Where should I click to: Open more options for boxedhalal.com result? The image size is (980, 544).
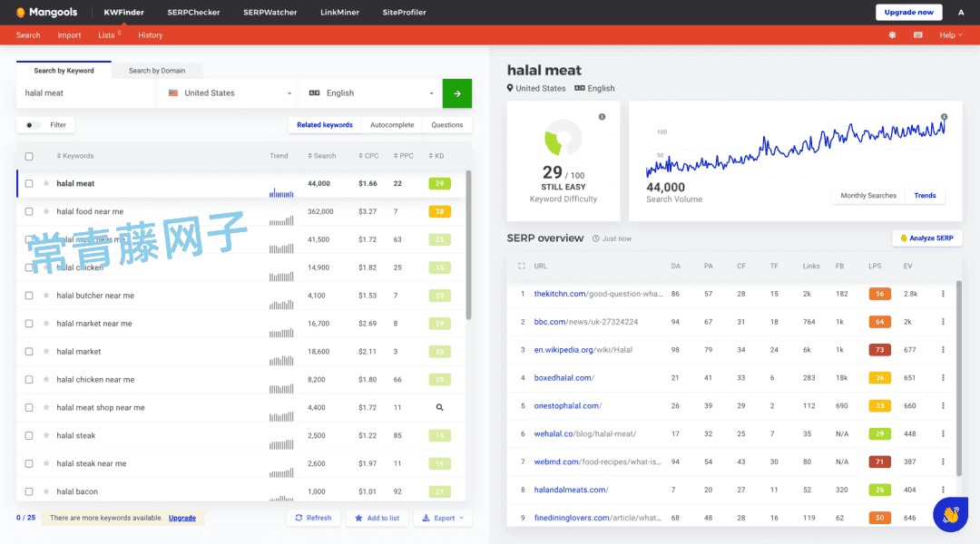tap(943, 378)
